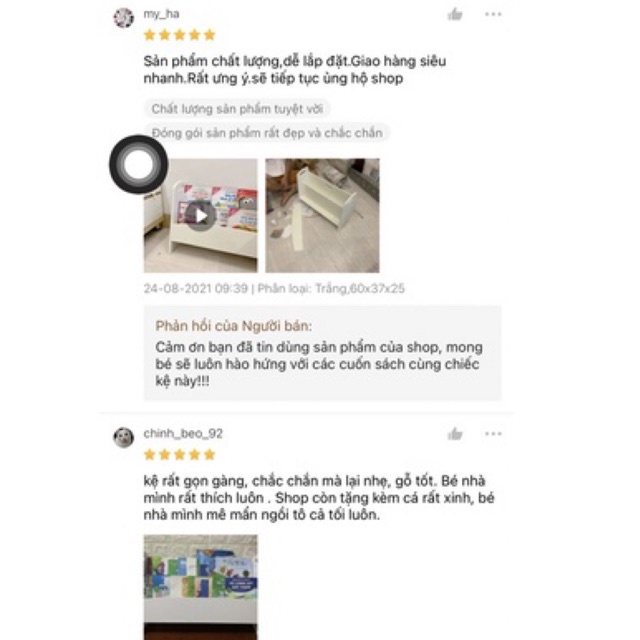Click the review date 24-08-2021 line

[x=274, y=289]
